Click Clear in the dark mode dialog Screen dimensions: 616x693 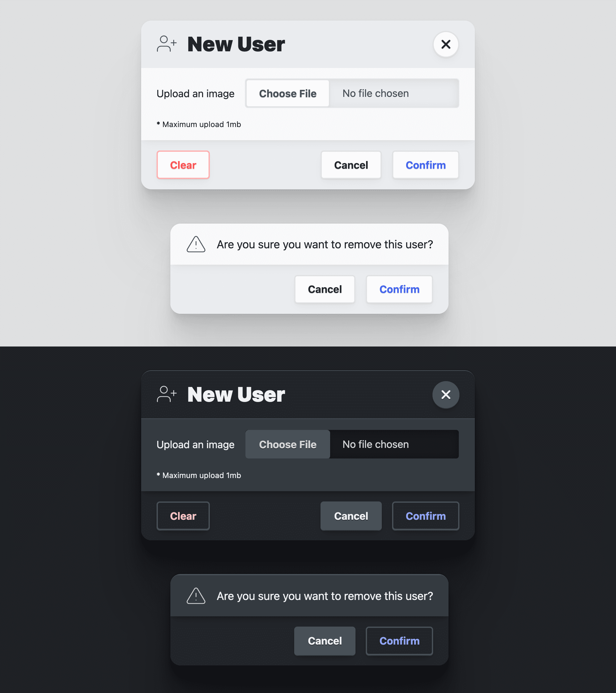183,515
